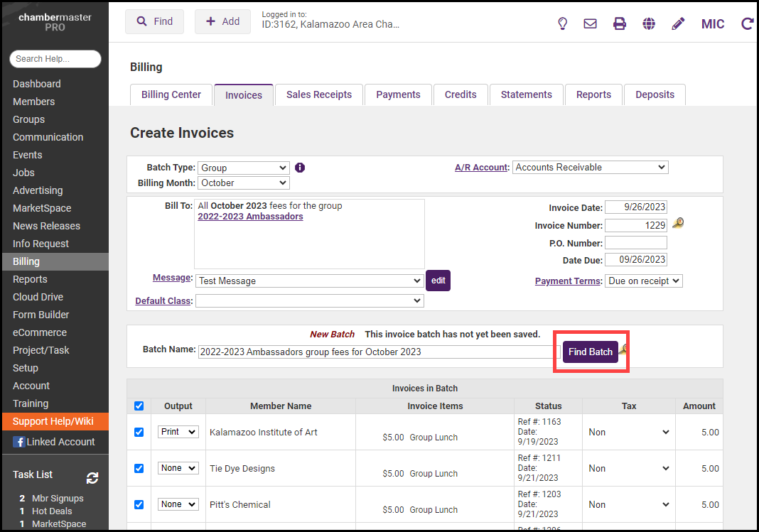The width and height of the screenshot is (759, 532).
Task: Click the key icon next to Invoice Number
Action: tap(678, 224)
